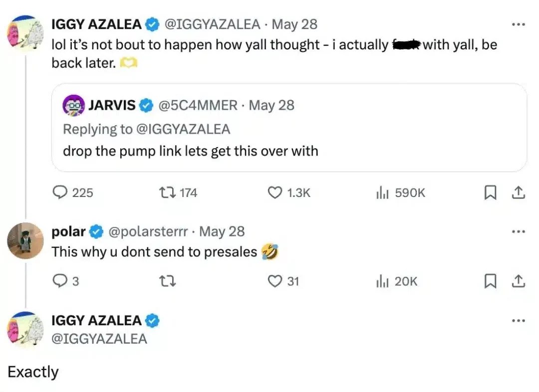Bookmark Iggy Azalea's top tweet
539x392 pixels.
tap(490, 193)
